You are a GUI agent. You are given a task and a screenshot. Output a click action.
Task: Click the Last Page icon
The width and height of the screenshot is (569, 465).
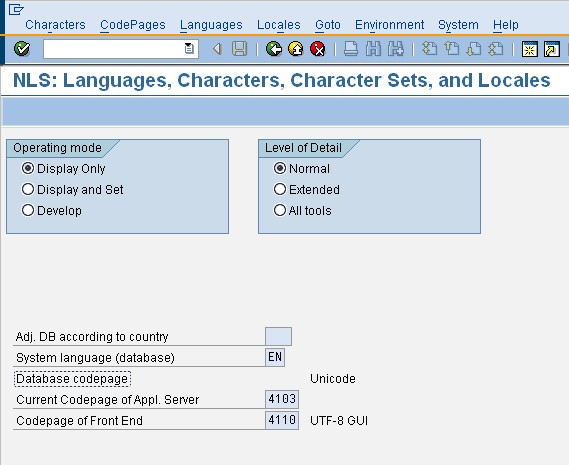(496, 49)
